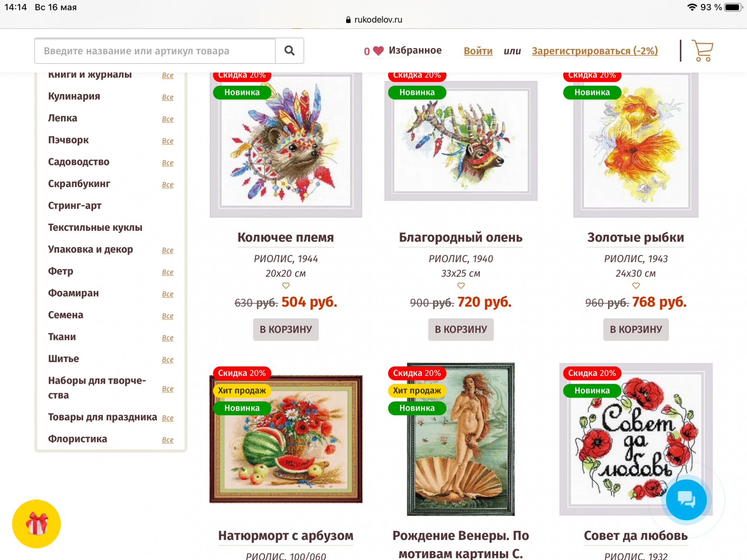
Task: Open the Натюрморт с арбузом product image
Action: pos(286,439)
